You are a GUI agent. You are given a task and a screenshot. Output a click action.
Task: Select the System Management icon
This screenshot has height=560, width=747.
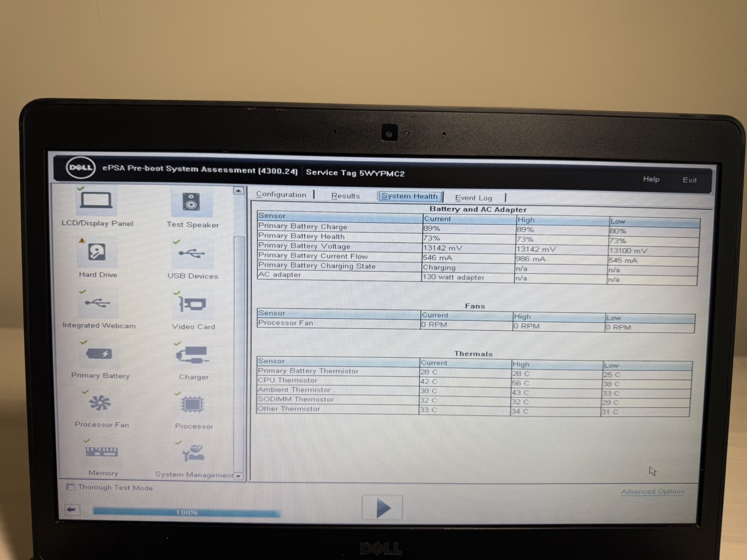point(194,454)
